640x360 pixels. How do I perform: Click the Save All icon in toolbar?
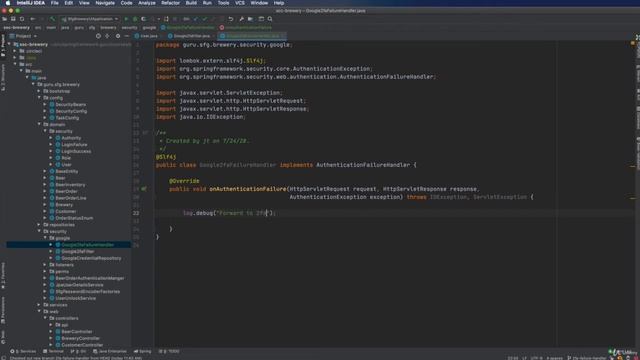[x=13, y=19]
